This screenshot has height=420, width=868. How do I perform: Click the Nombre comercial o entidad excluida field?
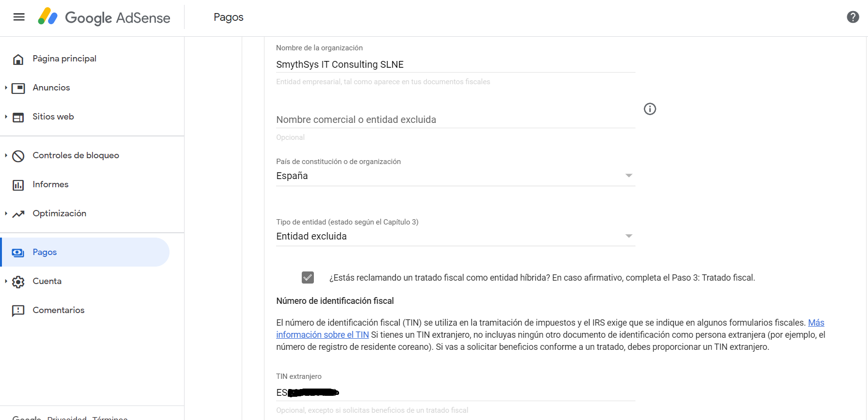coord(455,120)
